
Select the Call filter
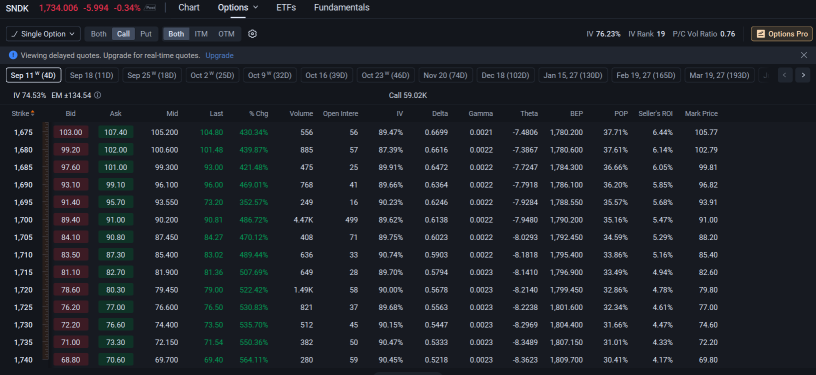(x=123, y=34)
